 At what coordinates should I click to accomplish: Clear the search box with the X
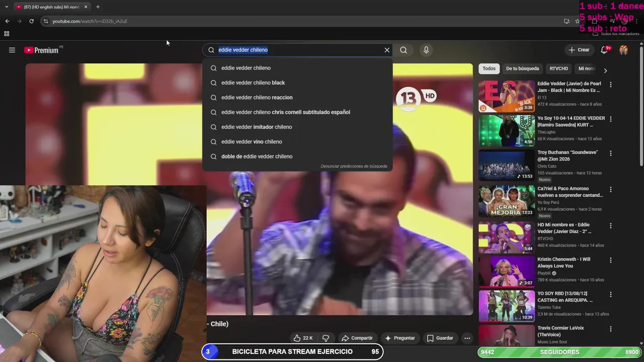coord(387,50)
